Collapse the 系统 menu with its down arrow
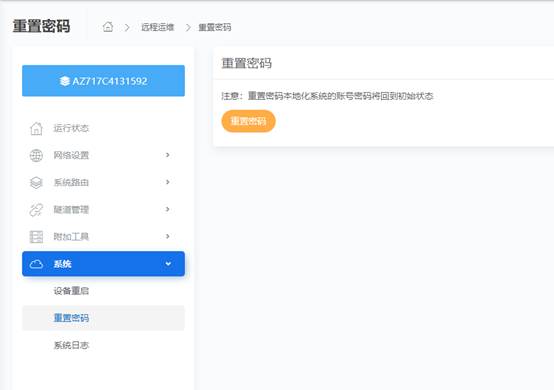554x390 pixels. 168,264
